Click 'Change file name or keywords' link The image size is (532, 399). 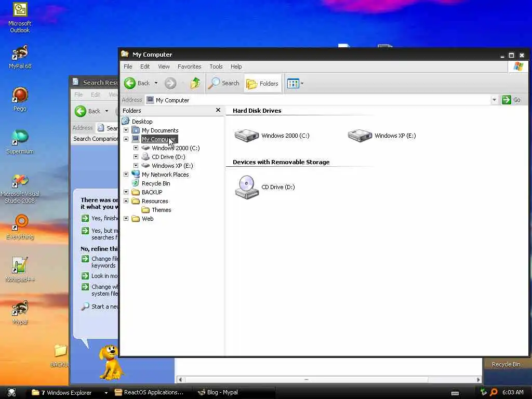pyautogui.click(x=100, y=262)
